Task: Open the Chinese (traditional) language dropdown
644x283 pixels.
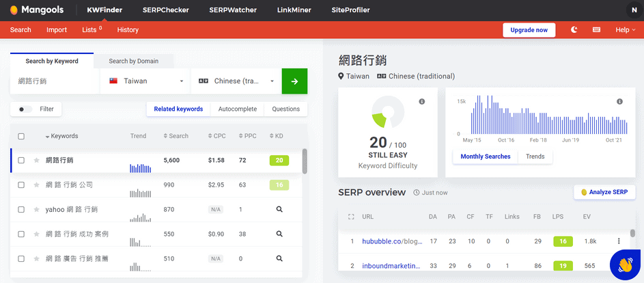Action: click(x=236, y=81)
